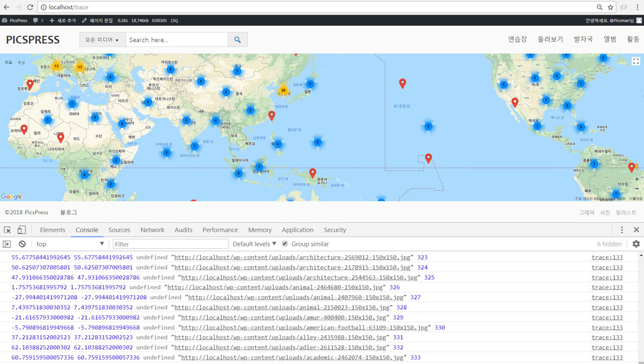644x364 pixels.
Task: Click the red marker over the Philippines
Action: (272, 115)
